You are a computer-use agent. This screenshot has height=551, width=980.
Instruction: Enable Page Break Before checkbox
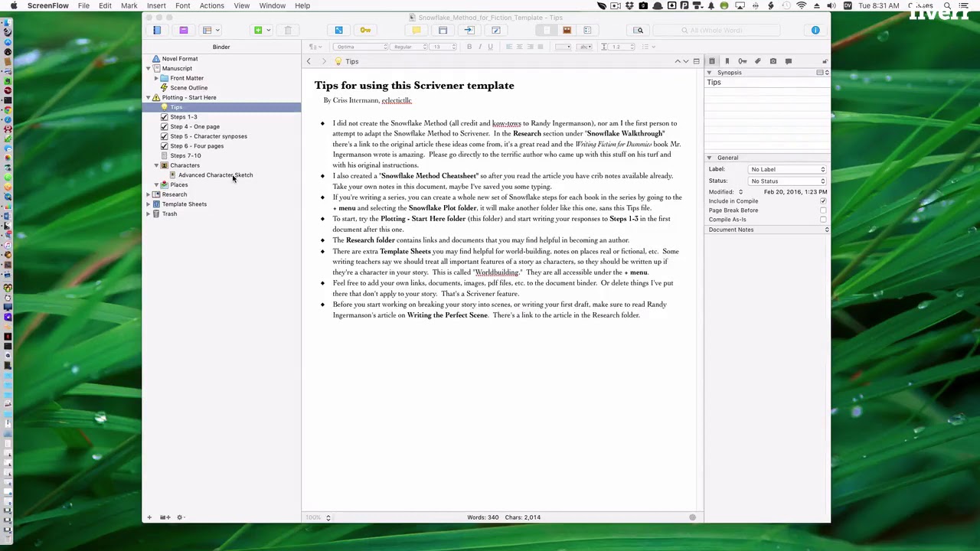point(823,210)
